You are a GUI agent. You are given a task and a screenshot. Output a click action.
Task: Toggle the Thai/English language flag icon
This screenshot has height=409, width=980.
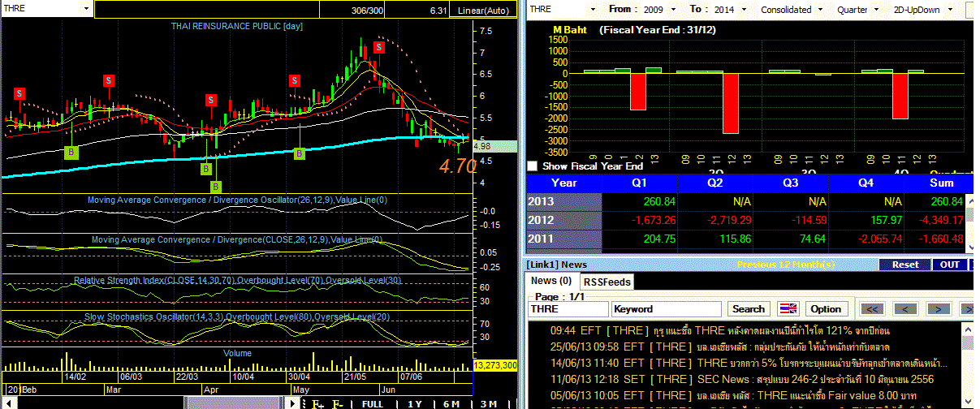pyautogui.click(x=788, y=308)
